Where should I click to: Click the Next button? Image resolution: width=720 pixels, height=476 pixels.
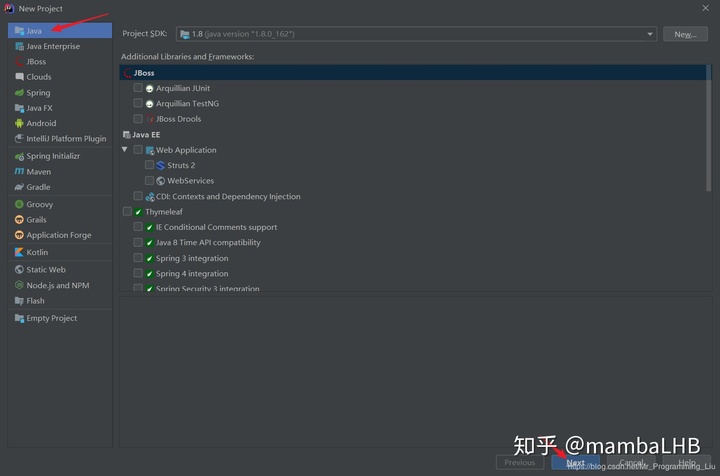(575, 462)
